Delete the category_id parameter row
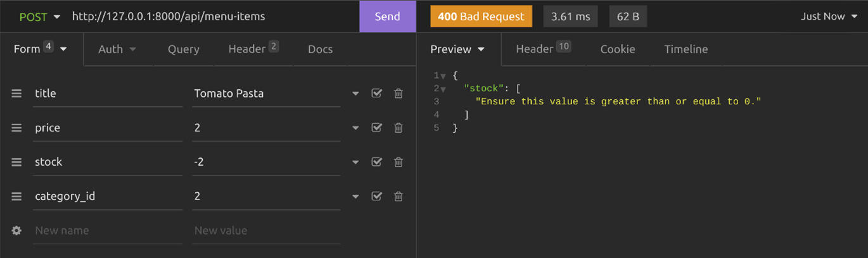This screenshot has width=868, height=258. coord(399,196)
